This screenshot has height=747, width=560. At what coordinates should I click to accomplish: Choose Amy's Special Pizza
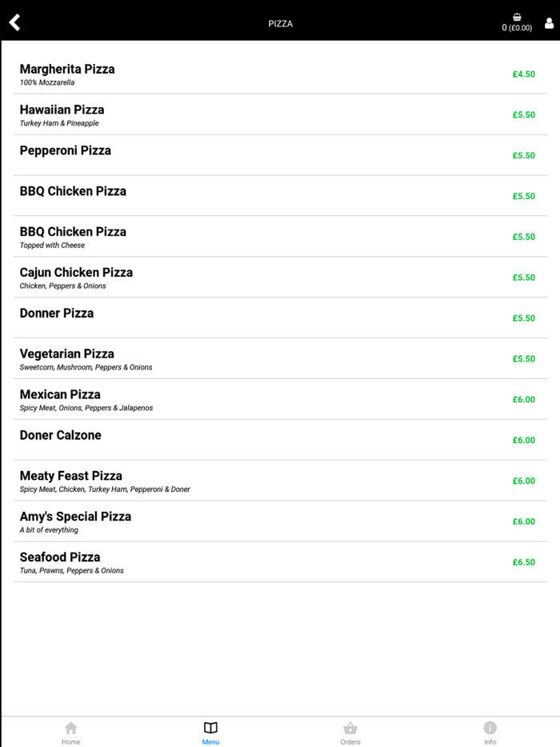(x=280, y=521)
